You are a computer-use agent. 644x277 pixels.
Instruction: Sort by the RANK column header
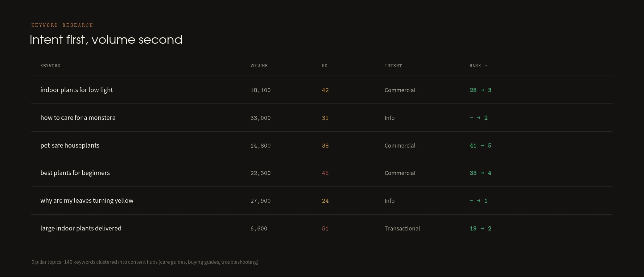click(478, 66)
